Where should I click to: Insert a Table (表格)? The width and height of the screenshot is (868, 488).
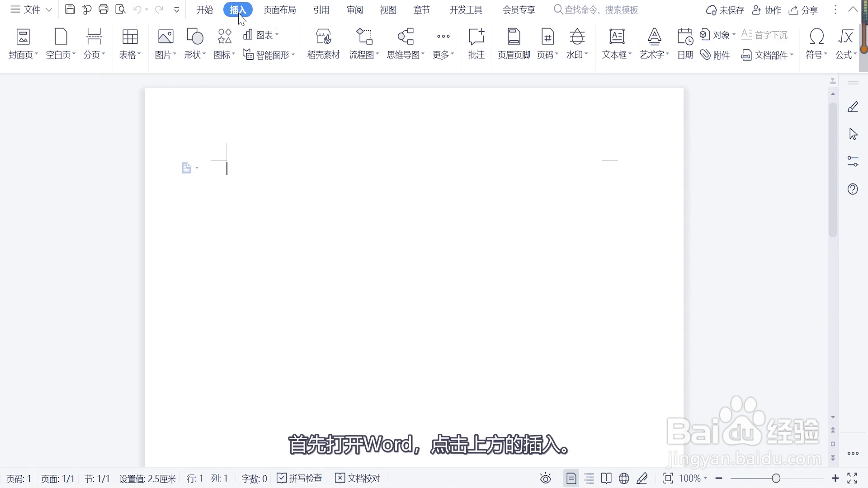tap(130, 44)
